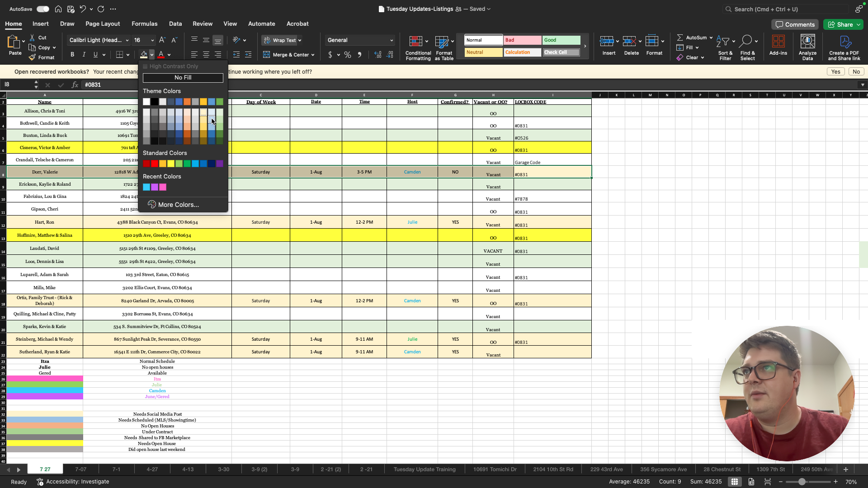Viewport: 868px width, 488px height.
Task: Click the Find & Select magnifier icon
Action: pos(747,42)
